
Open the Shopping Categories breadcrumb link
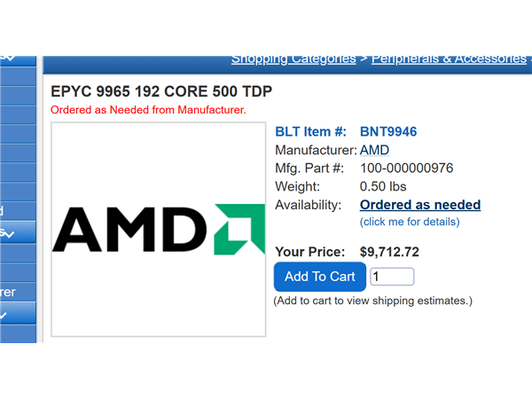(293, 59)
